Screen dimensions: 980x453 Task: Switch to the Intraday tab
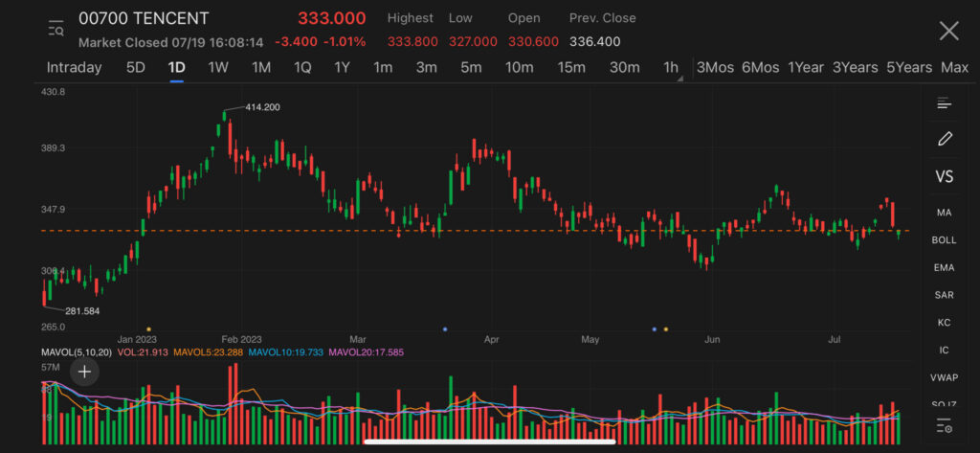point(74,68)
